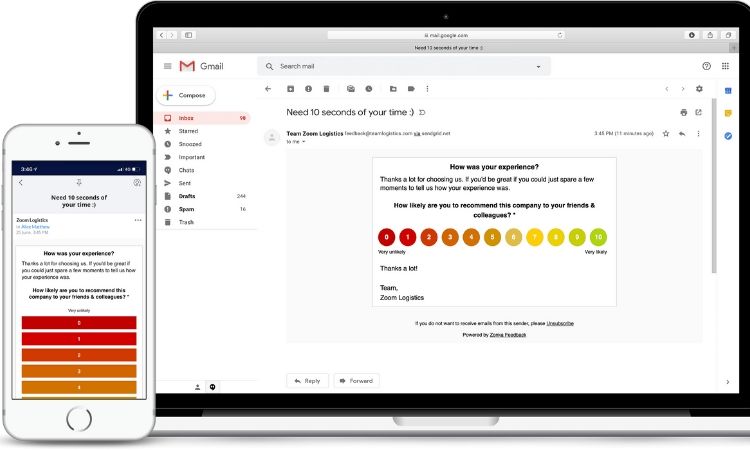Open the Zonka Feedback link
Screen dimensions: 750x450
(x=508, y=335)
